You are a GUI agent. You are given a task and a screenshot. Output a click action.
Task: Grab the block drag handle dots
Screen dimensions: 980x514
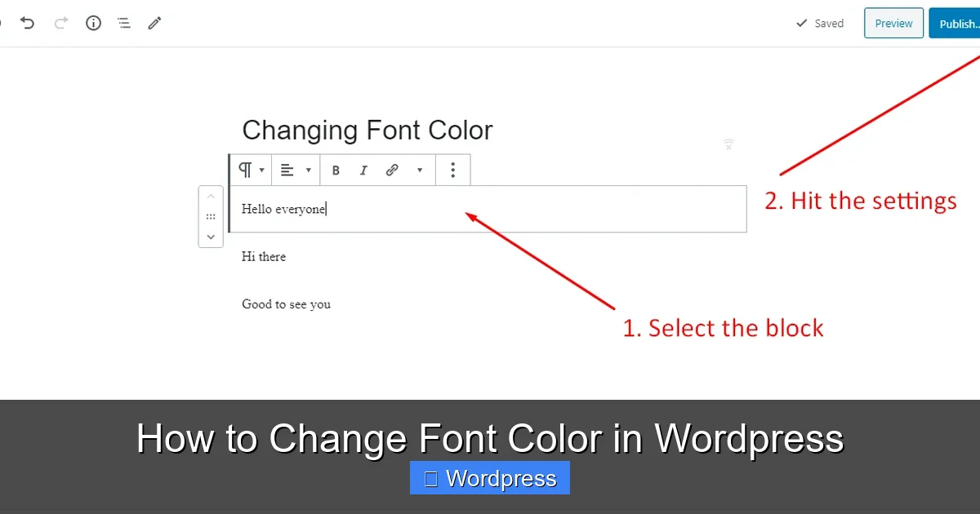211,216
